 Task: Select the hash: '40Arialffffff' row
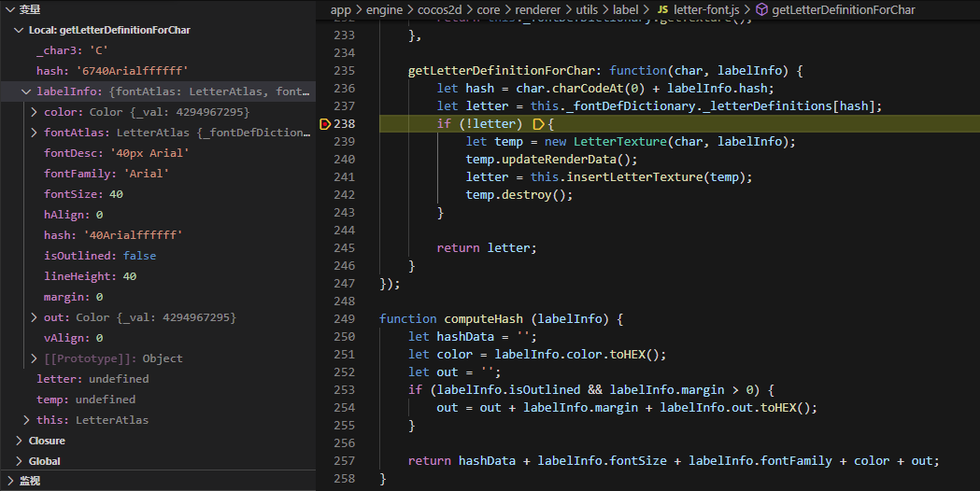158,235
